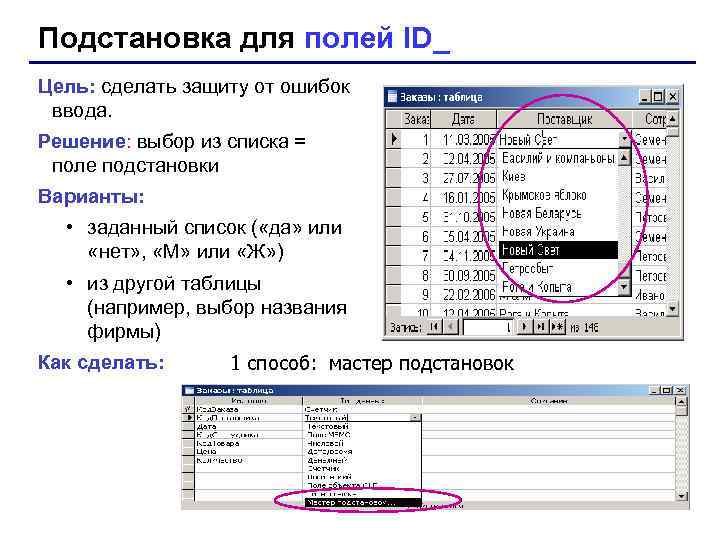Image resolution: width=720 pixels, height=540 pixels.
Task: Click design view scrollbar up arrow
Action: click(681, 403)
